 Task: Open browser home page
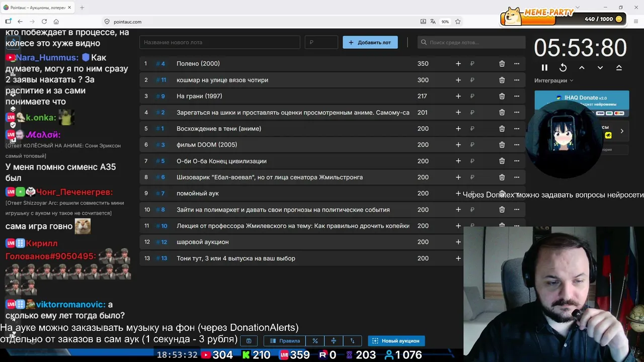tap(56, 22)
